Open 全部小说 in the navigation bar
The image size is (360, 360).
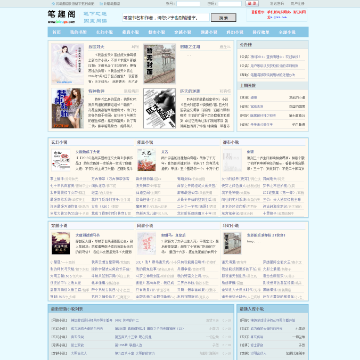[287, 32]
